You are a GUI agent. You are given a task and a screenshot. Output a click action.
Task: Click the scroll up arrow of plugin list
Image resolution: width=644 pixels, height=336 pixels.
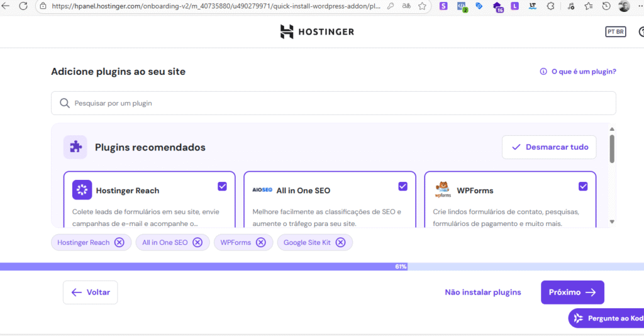[x=612, y=130]
